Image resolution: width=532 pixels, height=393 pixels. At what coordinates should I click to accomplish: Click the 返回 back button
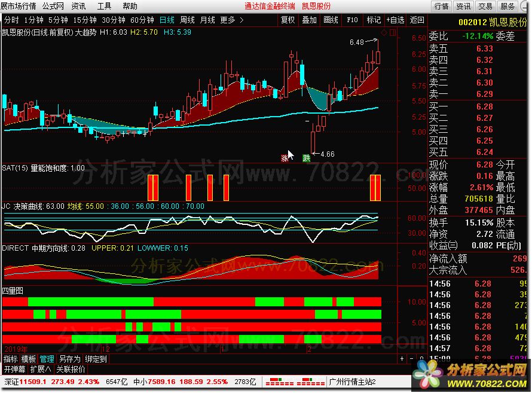tap(417, 19)
